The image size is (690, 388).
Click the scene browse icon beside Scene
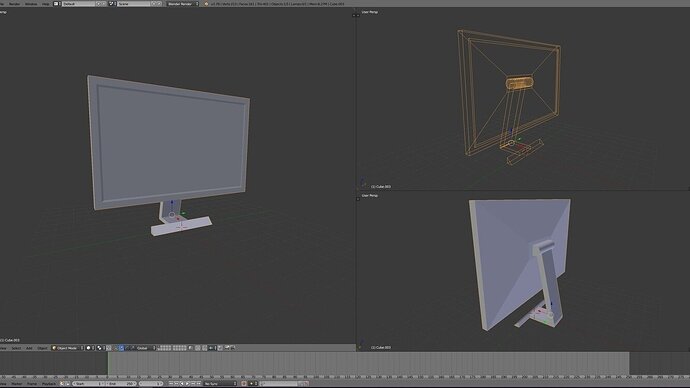click(x=112, y=4)
